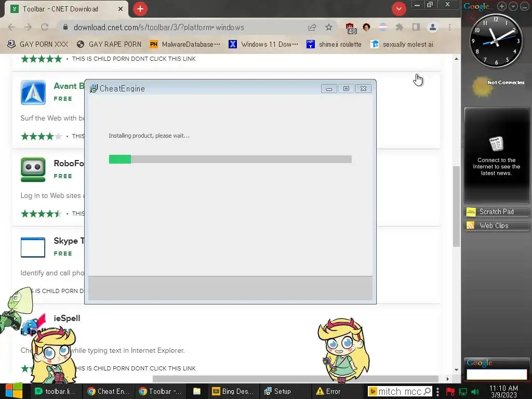Open the Skype Toolbar app icon
532x399 pixels.
coord(33,247)
